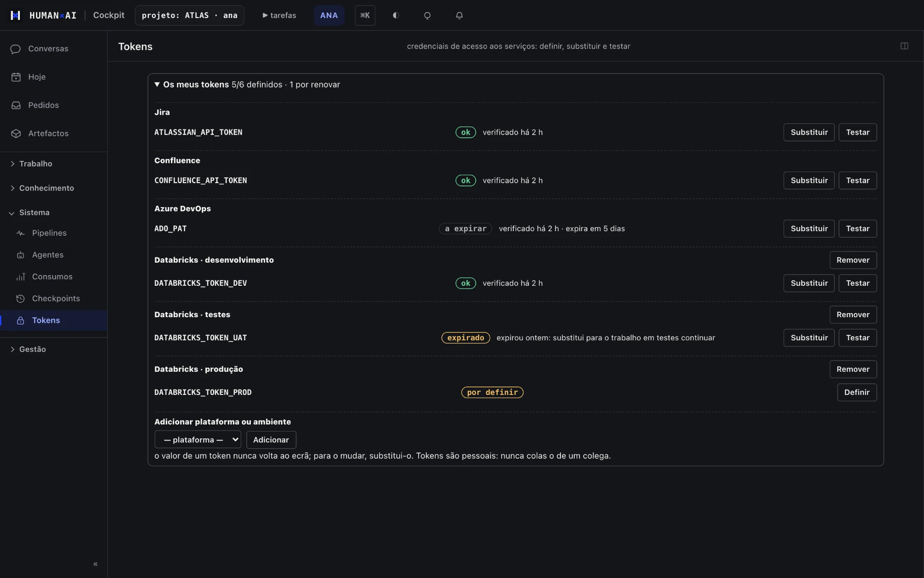924x578 pixels.
Task: Remover Databricks produção environment
Action: [x=853, y=369]
